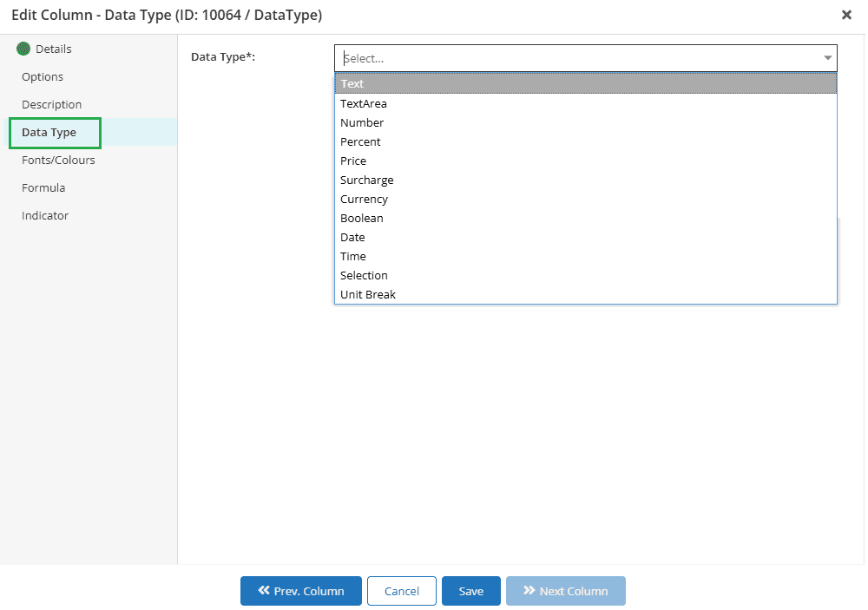Open the Description section
This screenshot has height=610, width=868.
pyautogui.click(x=51, y=104)
